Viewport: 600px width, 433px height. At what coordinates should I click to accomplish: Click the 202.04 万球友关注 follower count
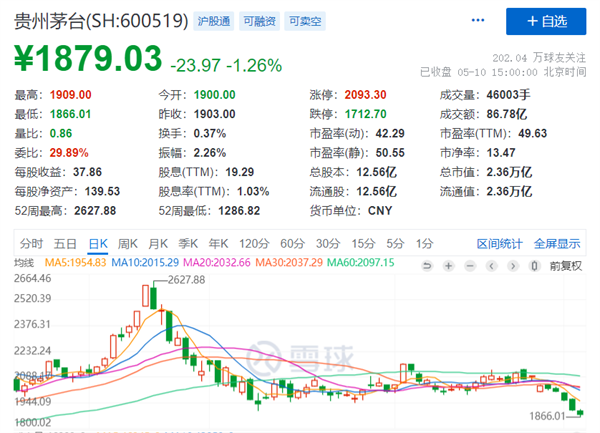point(539,58)
